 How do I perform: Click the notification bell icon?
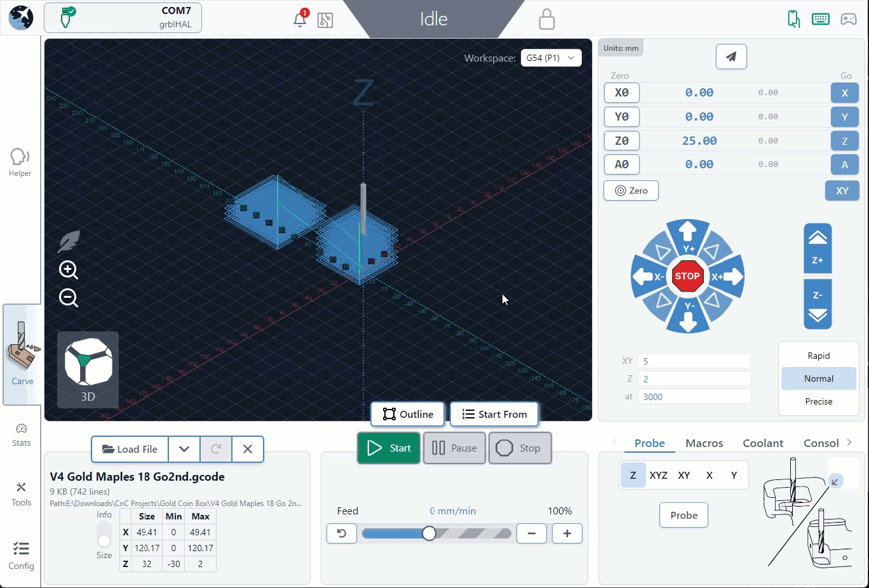(300, 20)
